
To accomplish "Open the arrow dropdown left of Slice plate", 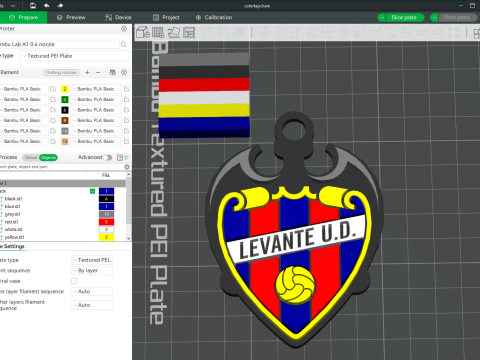I will (382, 17).
